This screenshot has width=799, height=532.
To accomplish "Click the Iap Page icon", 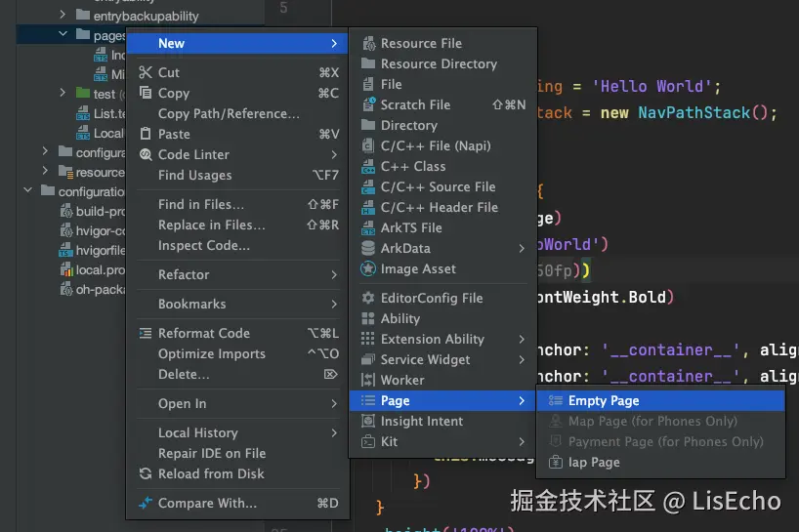I will [x=556, y=463].
